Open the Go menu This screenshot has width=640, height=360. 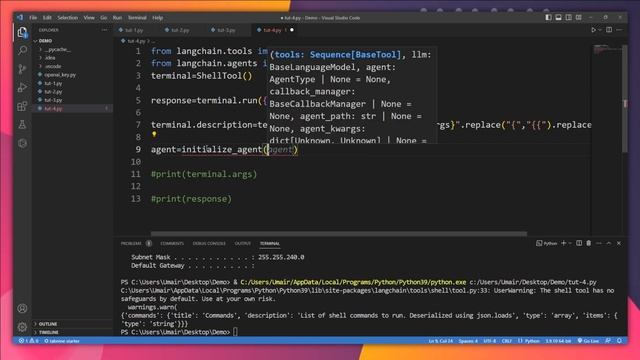tap(104, 18)
